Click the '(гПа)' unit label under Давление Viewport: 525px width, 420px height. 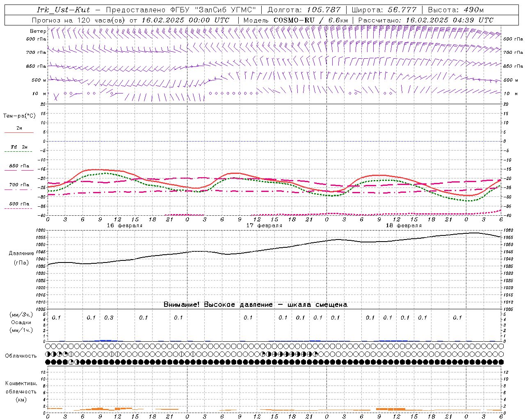click(21, 262)
